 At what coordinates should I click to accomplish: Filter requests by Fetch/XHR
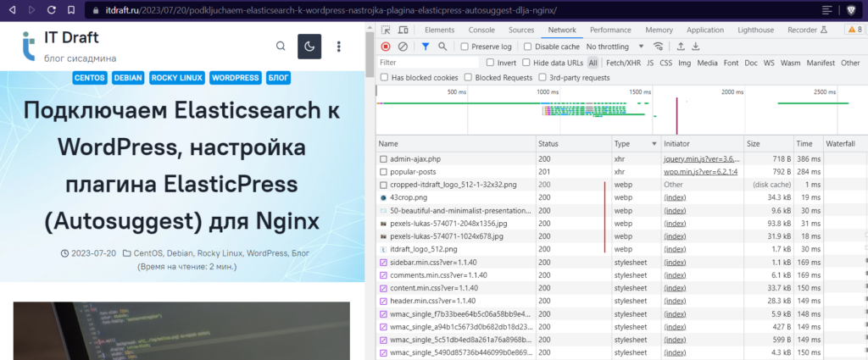point(623,63)
